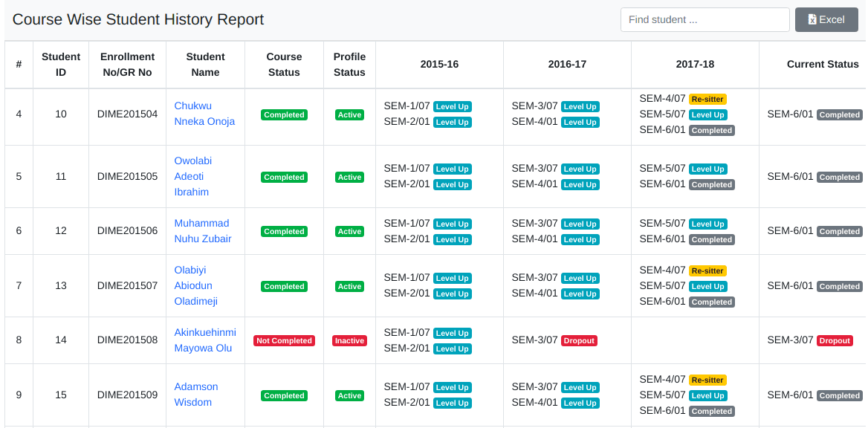Click the Profile Status column header

click(x=349, y=65)
